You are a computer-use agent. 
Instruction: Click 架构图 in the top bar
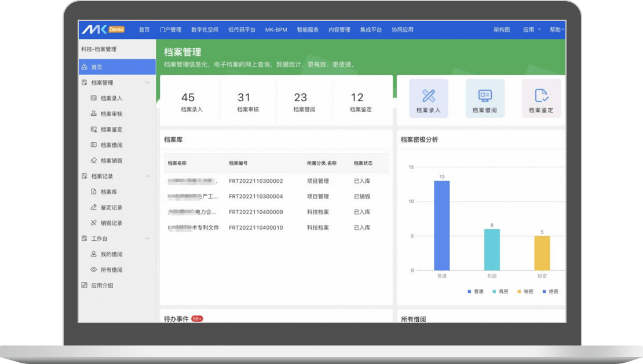coord(501,30)
